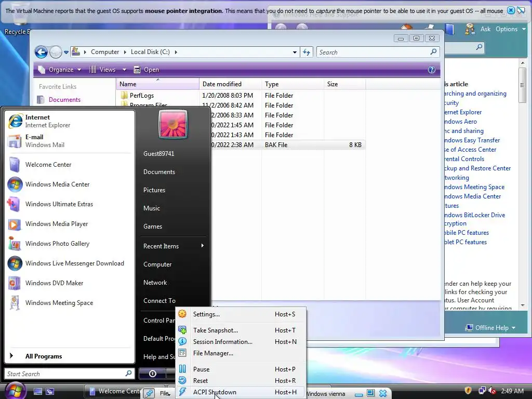532x399 pixels.
Task: Open Windows Live Messenger Download
Action: coord(70,263)
